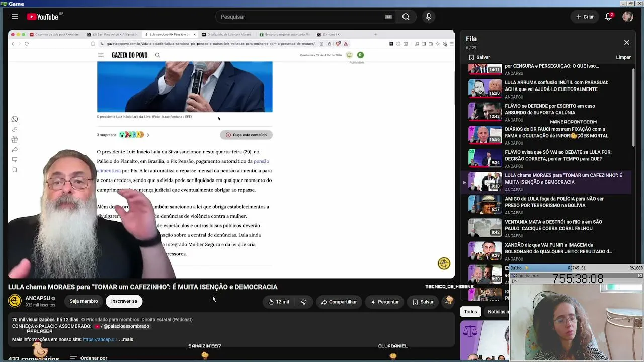Open the Ordenar por comments sort menu
The height and width of the screenshot is (362, 644).
(89, 358)
